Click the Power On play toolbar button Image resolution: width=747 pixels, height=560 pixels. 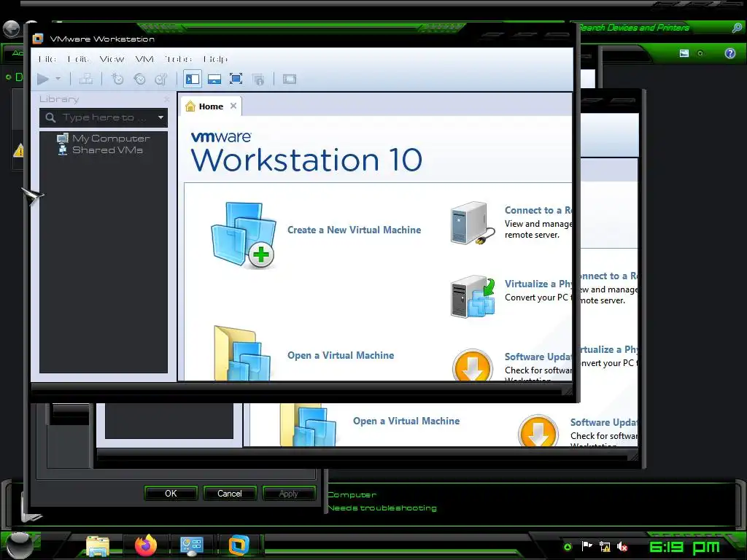[43, 79]
